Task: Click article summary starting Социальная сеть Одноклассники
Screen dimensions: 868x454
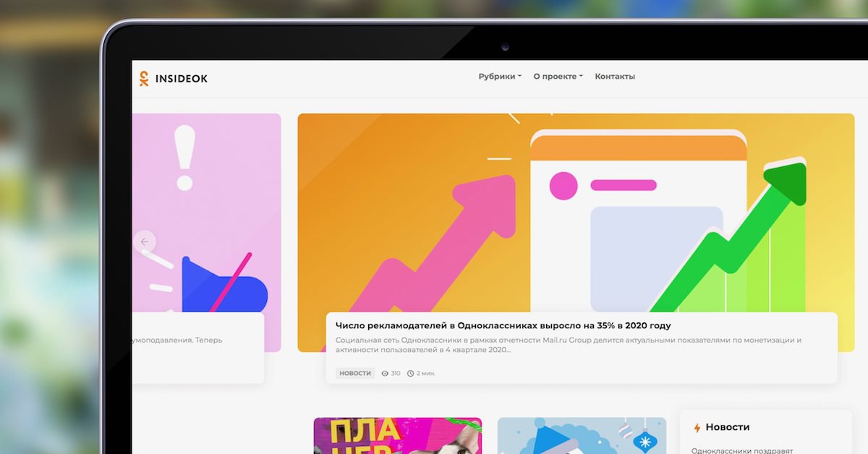Action: 569,345
